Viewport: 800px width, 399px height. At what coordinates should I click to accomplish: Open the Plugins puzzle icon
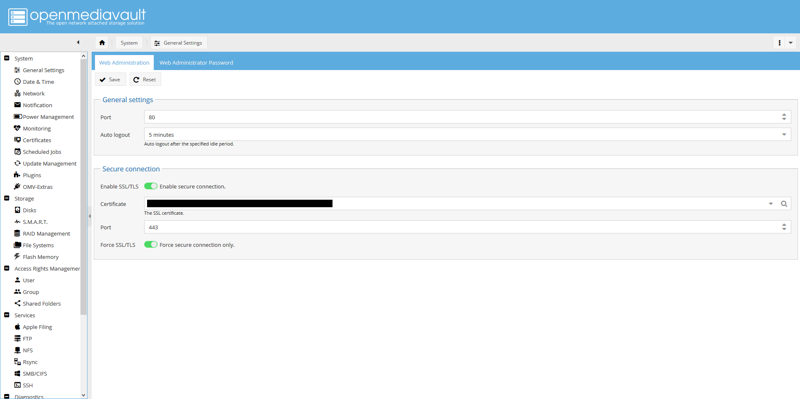[x=17, y=175]
